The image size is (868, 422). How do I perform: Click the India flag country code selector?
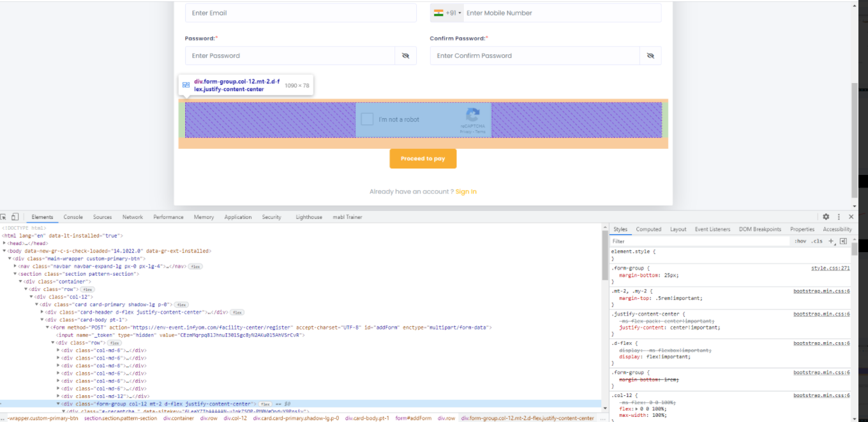[447, 13]
